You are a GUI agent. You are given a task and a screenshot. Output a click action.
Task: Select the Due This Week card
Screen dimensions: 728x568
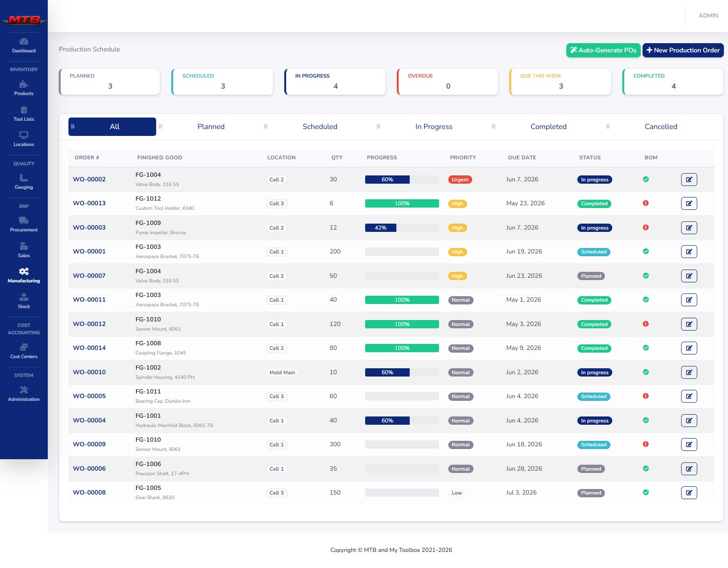coord(560,82)
